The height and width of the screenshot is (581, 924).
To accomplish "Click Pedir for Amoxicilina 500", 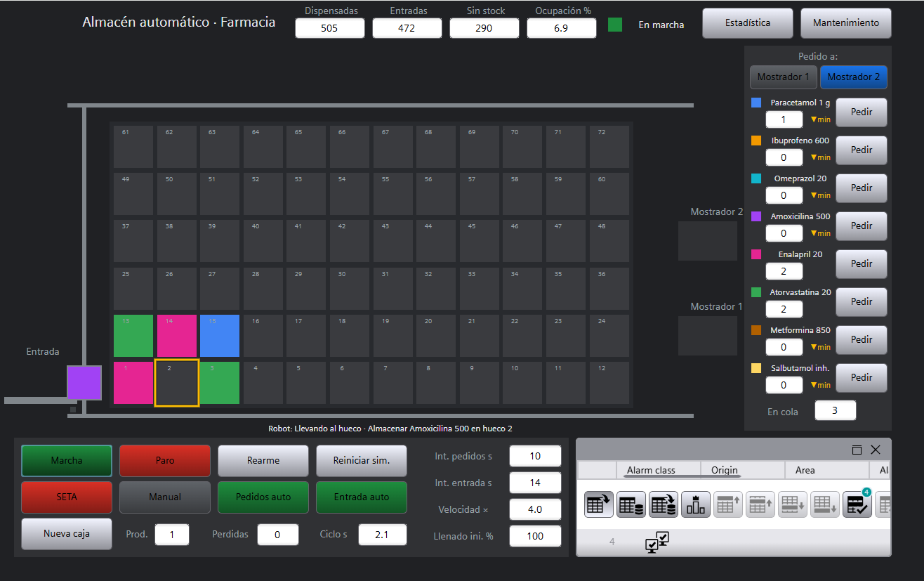I will point(862,226).
